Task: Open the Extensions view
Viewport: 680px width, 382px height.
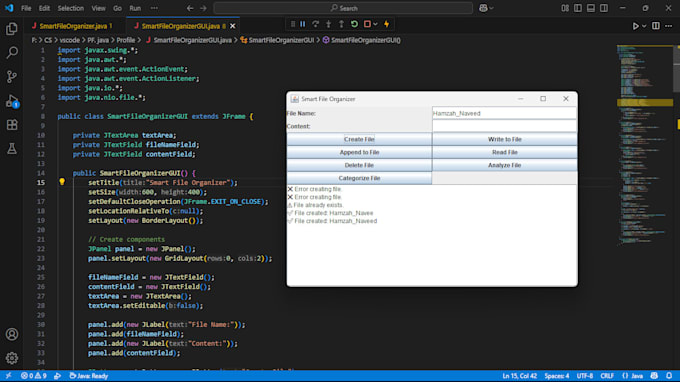Action: point(12,125)
